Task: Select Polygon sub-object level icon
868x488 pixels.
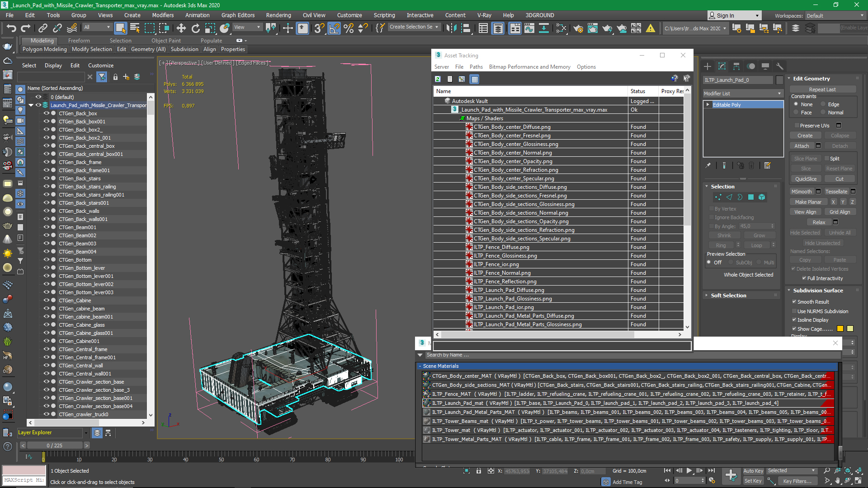Action: click(x=751, y=197)
